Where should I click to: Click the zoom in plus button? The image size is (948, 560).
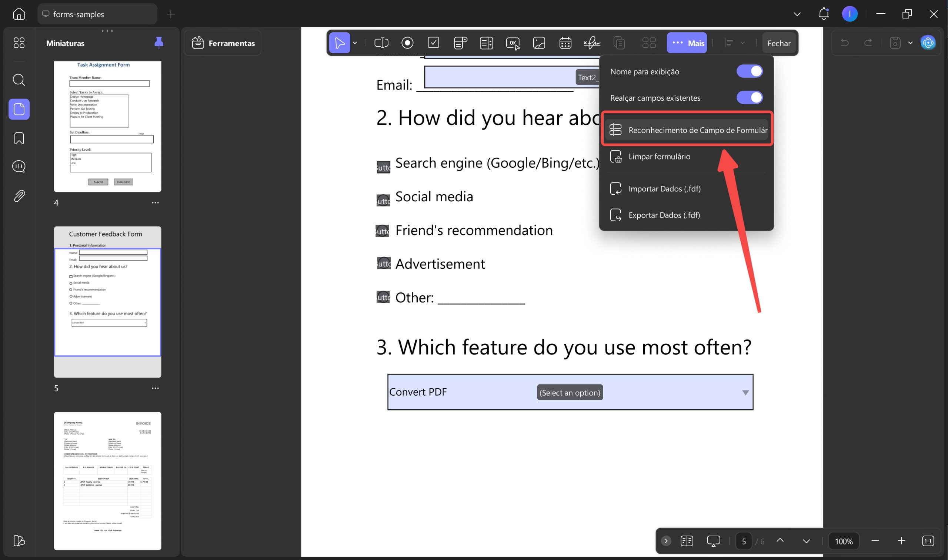901,541
